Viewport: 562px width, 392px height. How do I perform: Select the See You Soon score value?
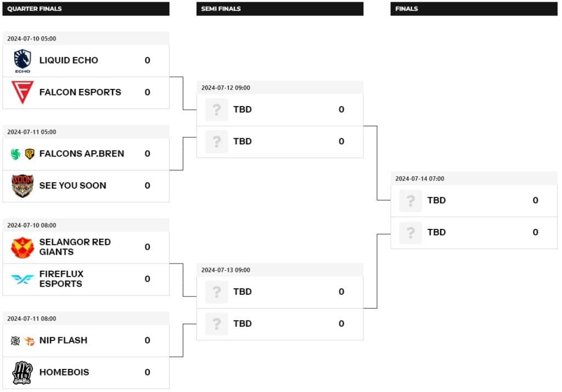(147, 186)
